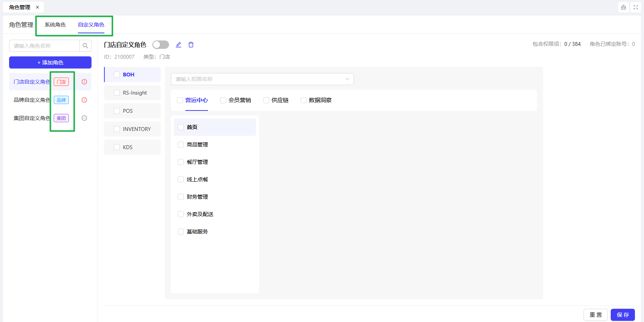Click the 添加角色 button
This screenshot has width=644, height=322.
click(50, 62)
